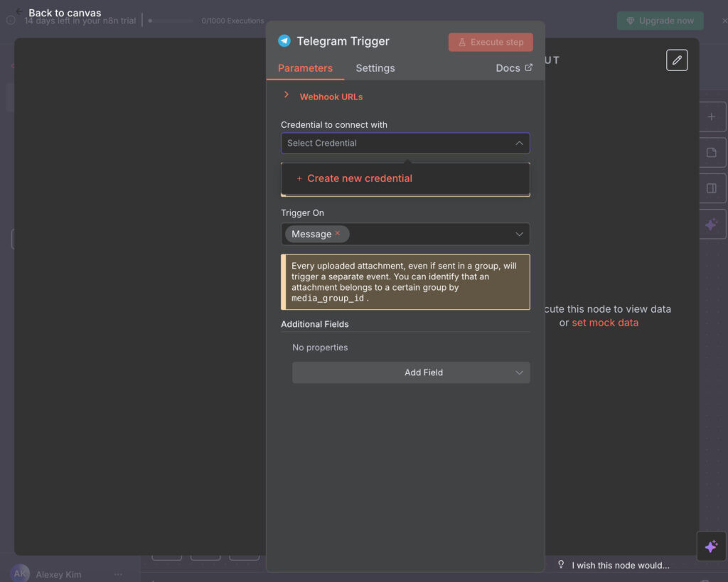This screenshot has height=582, width=728.
Task: Open the ellipsis menu next to Alexey Kim
Action: [x=118, y=574]
